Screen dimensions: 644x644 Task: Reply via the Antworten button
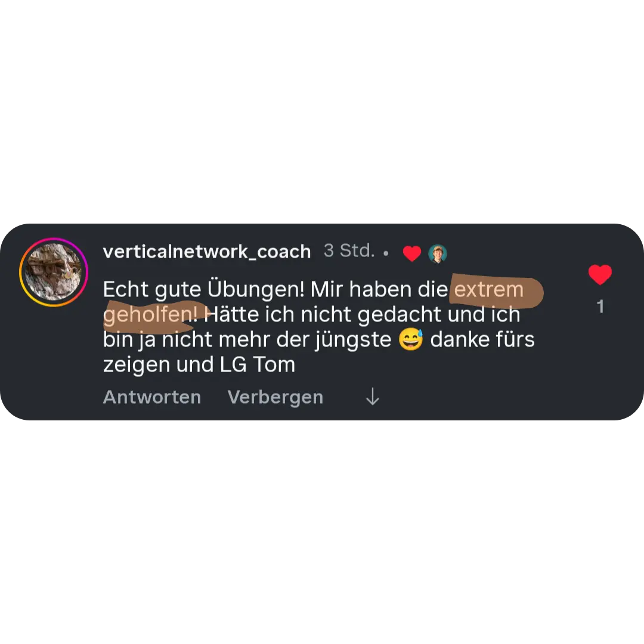(x=152, y=397)
